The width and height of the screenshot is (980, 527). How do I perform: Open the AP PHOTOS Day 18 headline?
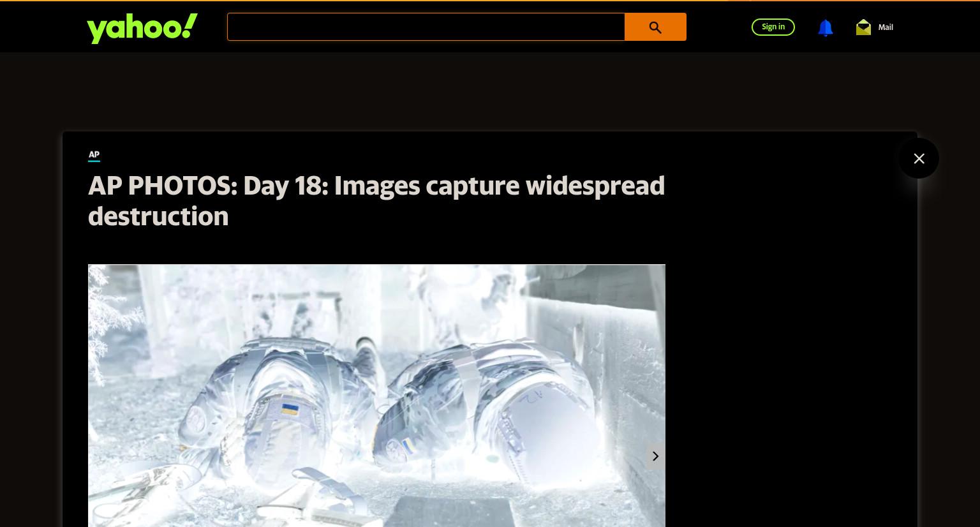[376, 201]
